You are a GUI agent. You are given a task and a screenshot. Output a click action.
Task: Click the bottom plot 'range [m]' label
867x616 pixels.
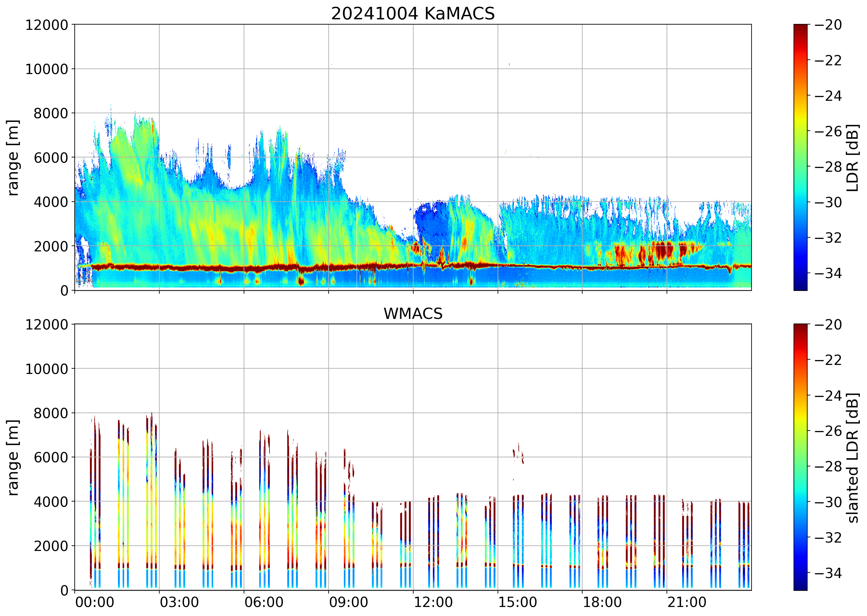[13, 457]
